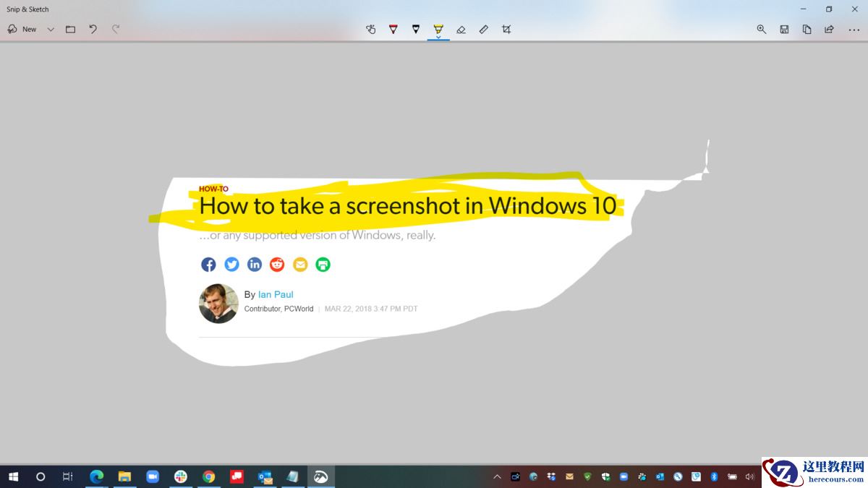
Task: Expand the highlighter size and color options
Action: 438,38
